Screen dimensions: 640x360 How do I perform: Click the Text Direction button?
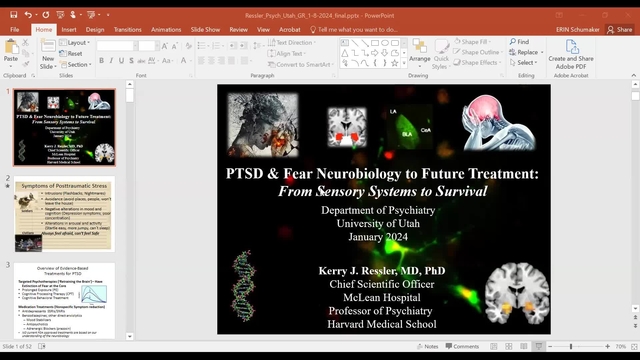292,42
